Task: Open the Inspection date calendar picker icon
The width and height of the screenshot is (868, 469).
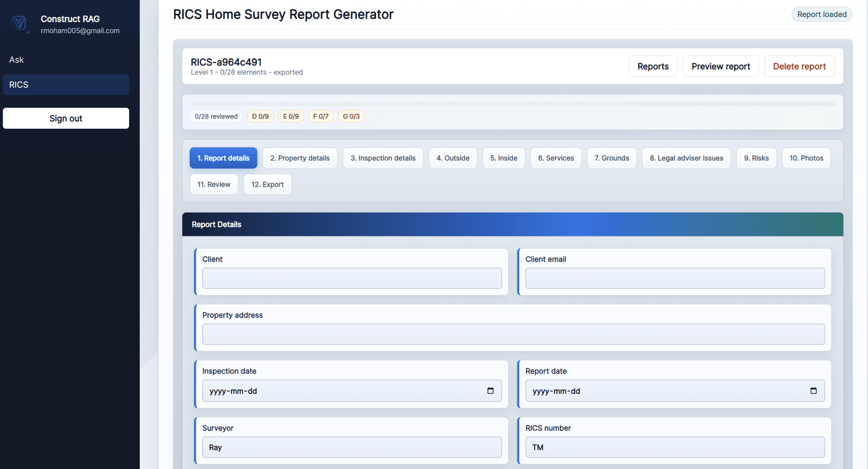Action: pyautogui.click(x=490, y=391)
